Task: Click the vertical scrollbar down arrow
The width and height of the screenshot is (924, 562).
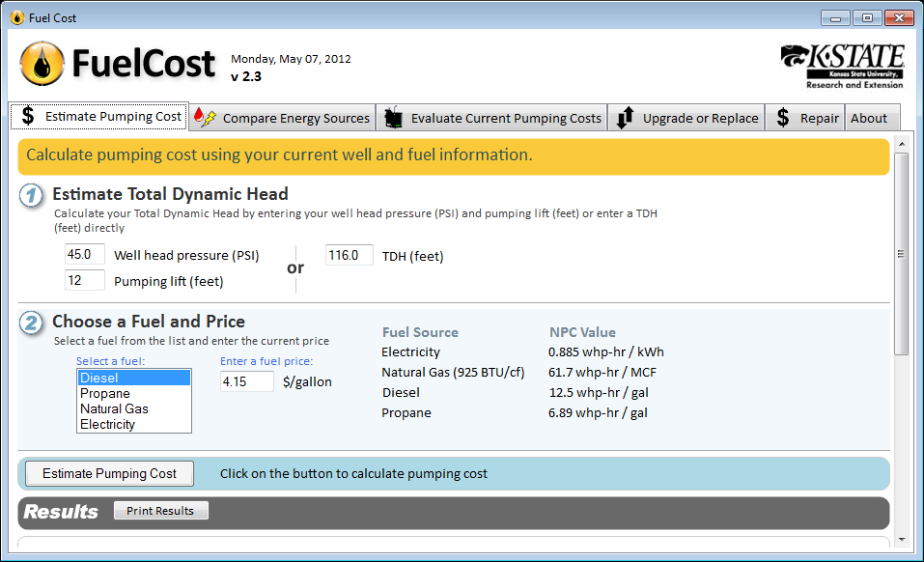Action: [902, 540]
